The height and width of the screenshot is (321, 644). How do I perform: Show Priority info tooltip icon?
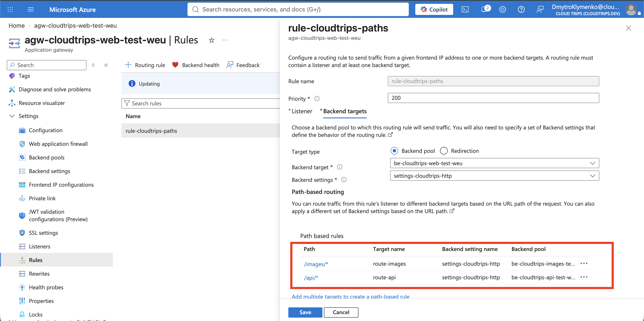[317, 99]
